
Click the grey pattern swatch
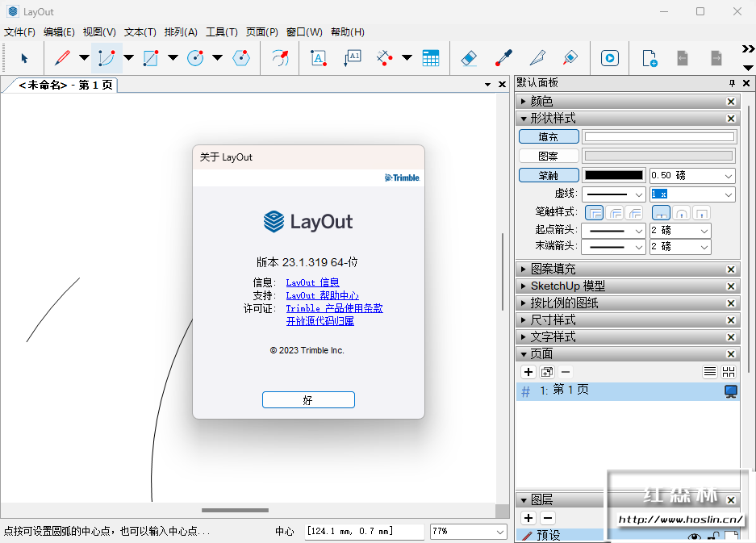pos(659,156)
